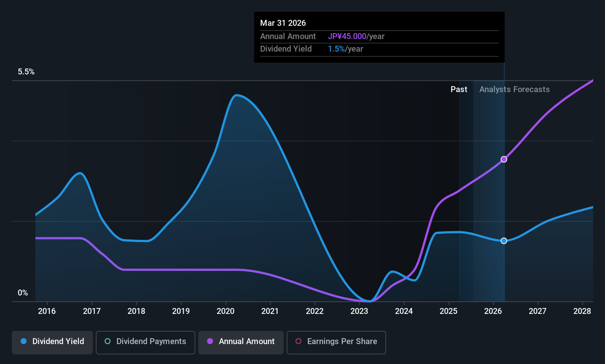Viewport: 605px width, 364px height.
Task: Click the purple Annual Amount data point
Action: pyautogui.click(x=504, y=159)
